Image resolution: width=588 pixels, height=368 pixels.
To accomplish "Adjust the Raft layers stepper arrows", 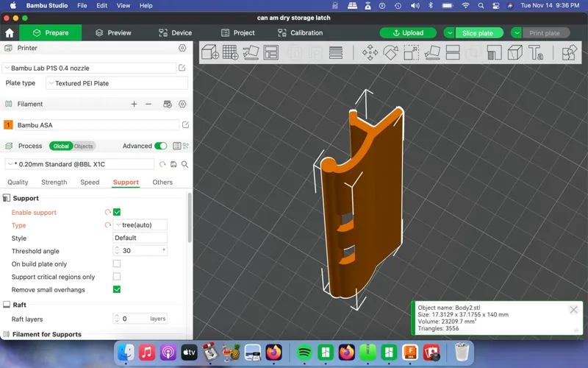I will click(117, 319).
